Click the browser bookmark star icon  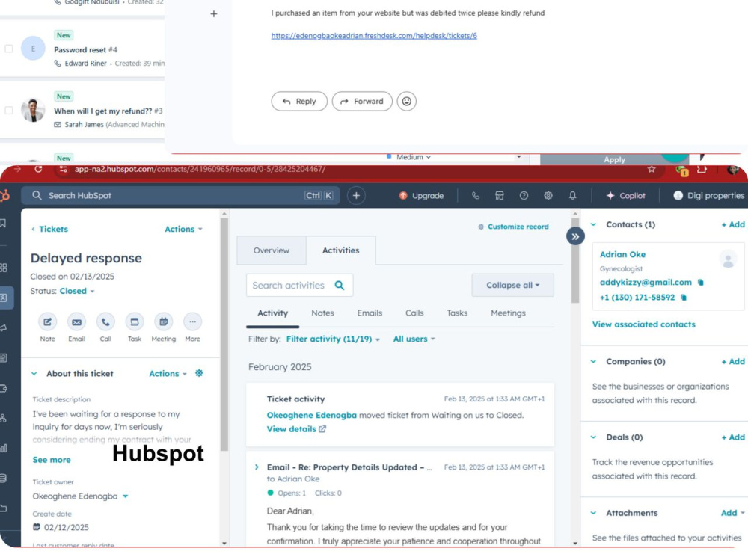[652, 169]
